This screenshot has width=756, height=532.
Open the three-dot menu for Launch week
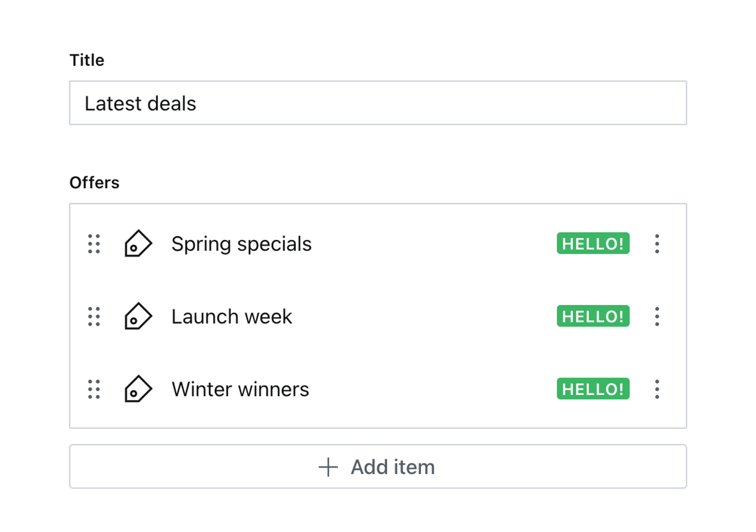657,316
